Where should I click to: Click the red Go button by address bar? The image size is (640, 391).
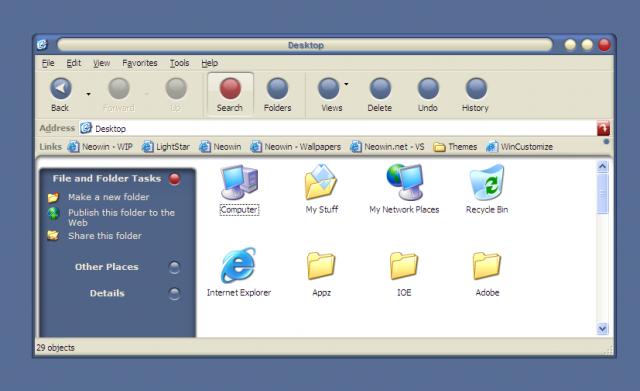tap(603, 128)
